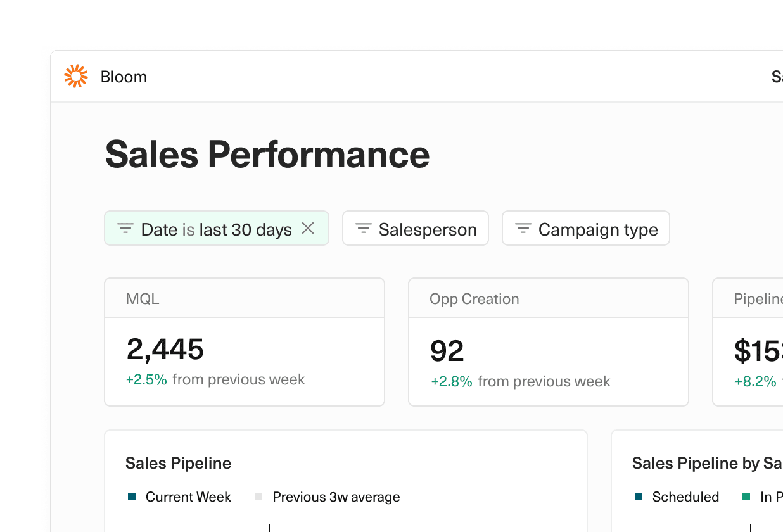Screen dimensions: 783x532
Task: Click the Opp Creation metric card
Action: 548,341
